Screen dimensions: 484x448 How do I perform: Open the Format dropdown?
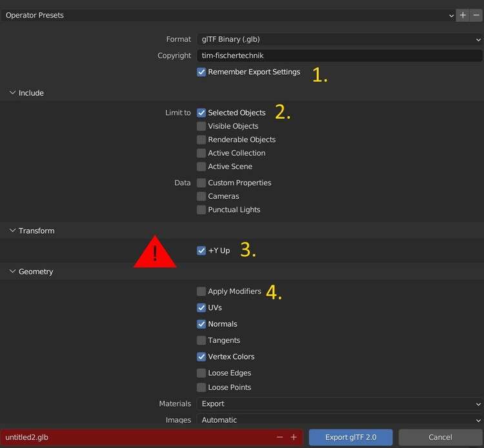[x=339, y=39]
